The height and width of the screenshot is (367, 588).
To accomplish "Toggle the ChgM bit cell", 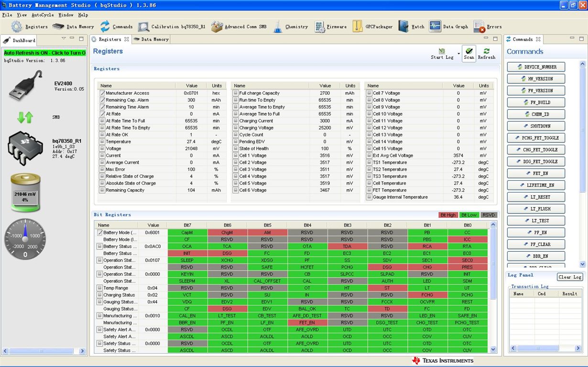I will click(x=227, y=232).
